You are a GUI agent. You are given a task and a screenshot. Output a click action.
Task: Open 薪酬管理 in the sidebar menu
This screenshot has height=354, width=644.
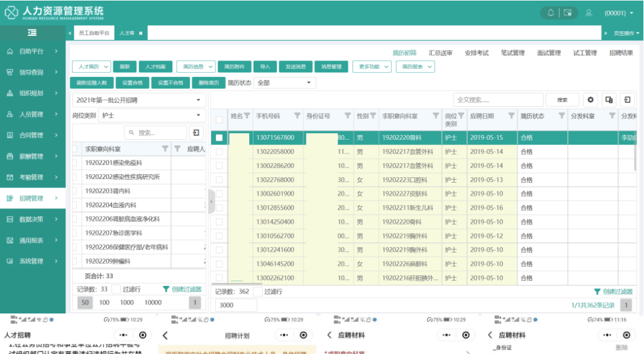32,156
